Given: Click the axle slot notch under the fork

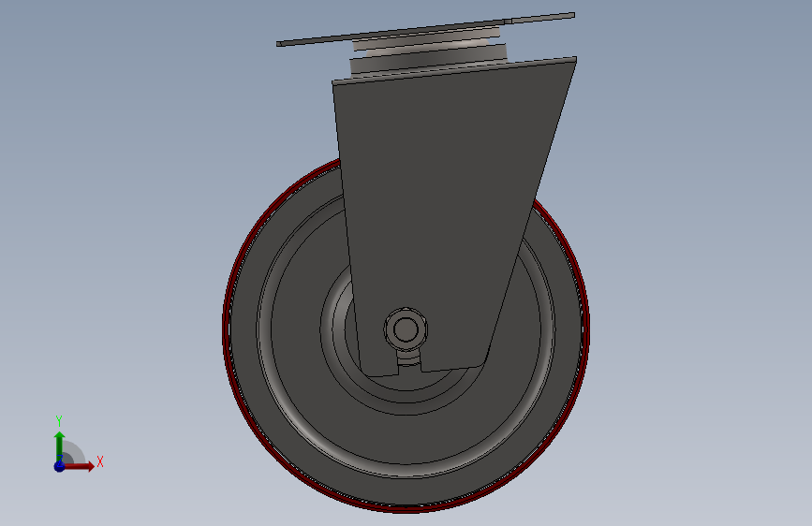Looking at the screenshot, I should [409, 365].
